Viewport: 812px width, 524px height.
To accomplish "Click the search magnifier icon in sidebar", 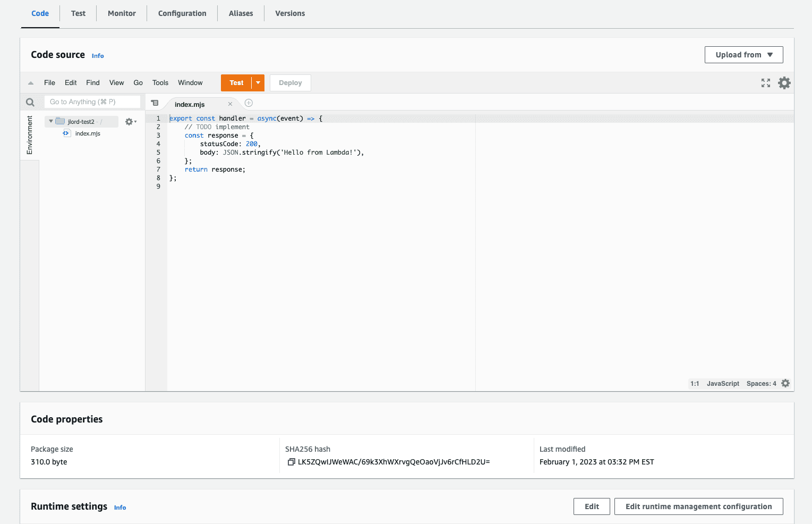I will pos(30,102).
